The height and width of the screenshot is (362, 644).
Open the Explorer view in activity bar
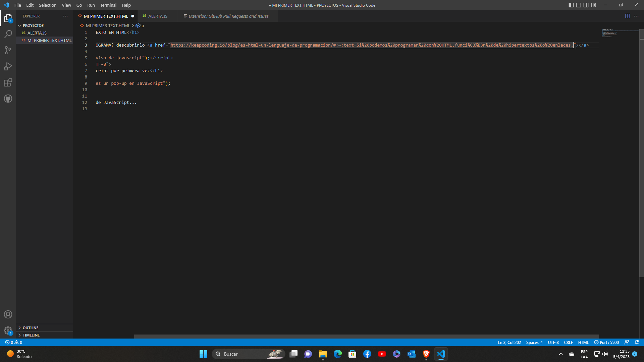pos(8,18)
